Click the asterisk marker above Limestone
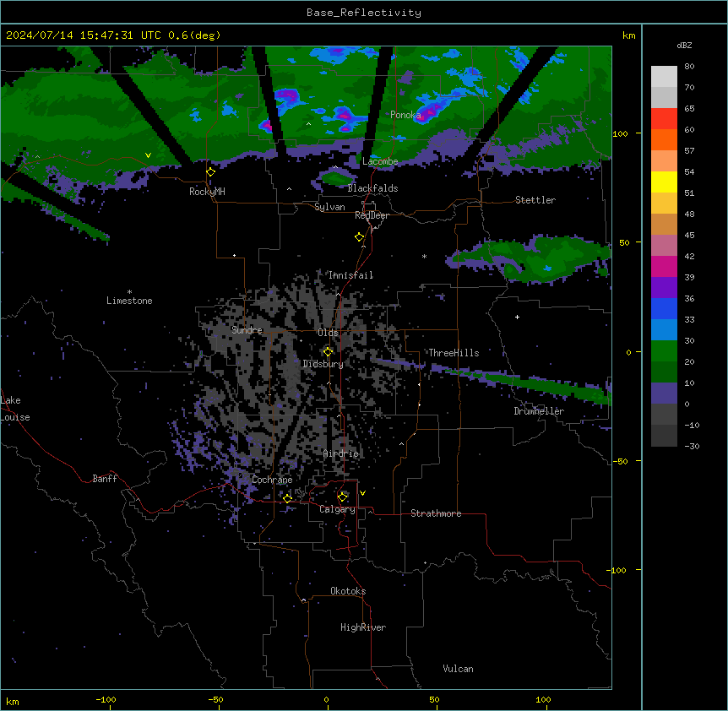 pyautogui.click(x=129, y=292)
